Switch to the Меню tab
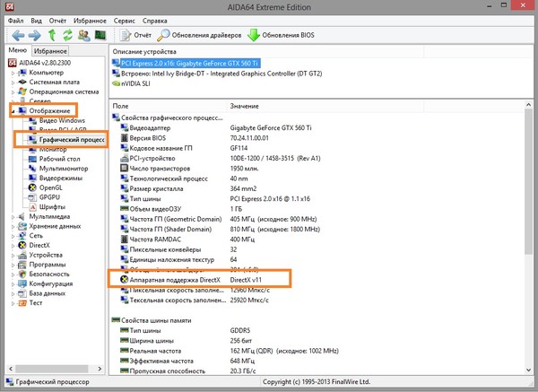Image resolution: width=538 pixels, height=392 pixels. pos(18,50)
